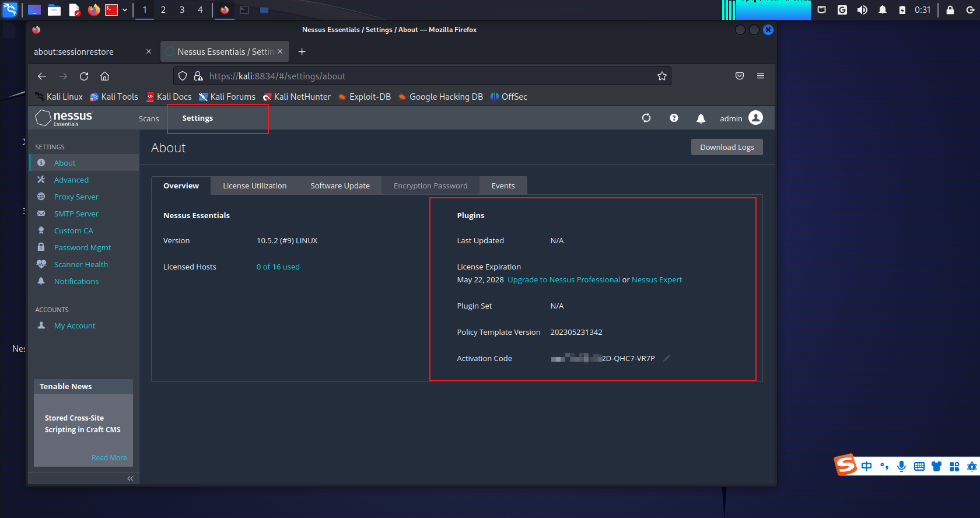Open the Scanner Health page link
The image size is (980, 518).
tap(81, 264)
